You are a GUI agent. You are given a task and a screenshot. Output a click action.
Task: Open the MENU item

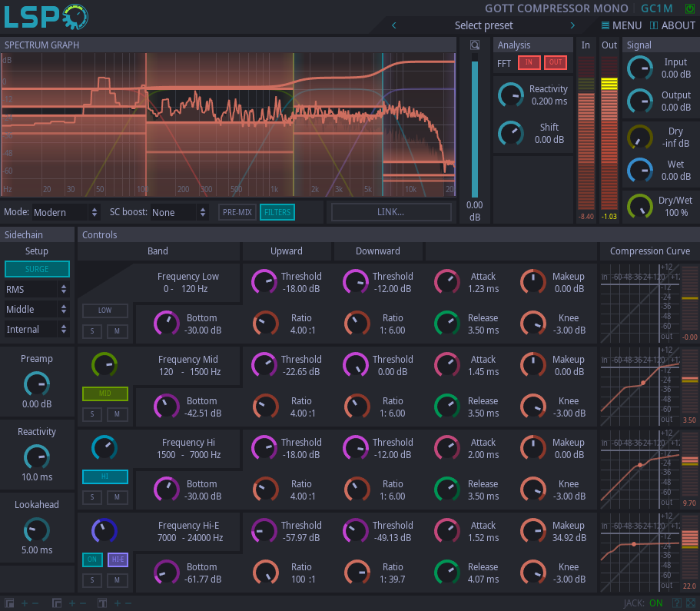click(x=621, y=25)
